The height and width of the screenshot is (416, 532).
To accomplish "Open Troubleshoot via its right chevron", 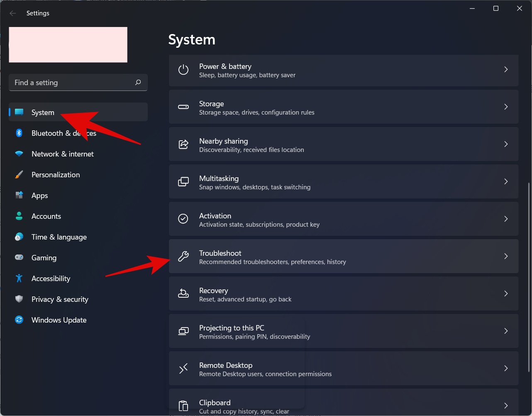I will [506, 256].
